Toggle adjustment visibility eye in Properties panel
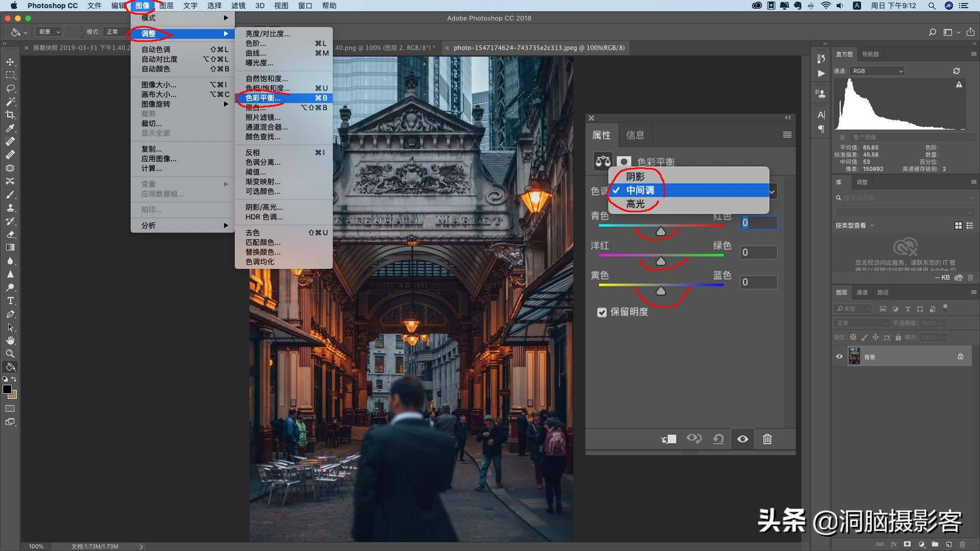980x551 pixels. click(743, 439)
